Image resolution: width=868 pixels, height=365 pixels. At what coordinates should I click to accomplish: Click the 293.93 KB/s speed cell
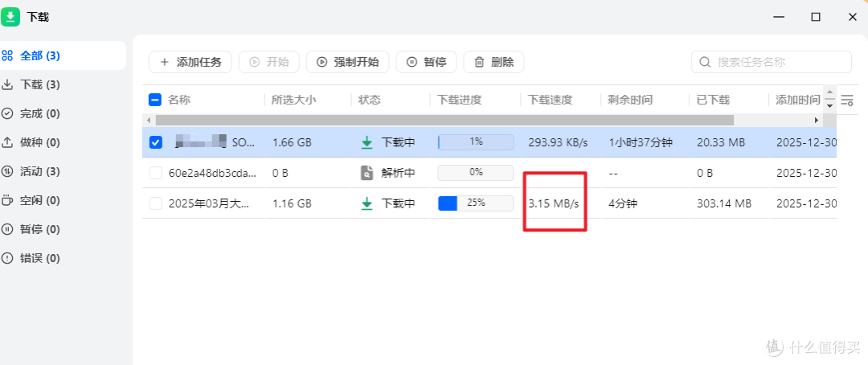558,143
